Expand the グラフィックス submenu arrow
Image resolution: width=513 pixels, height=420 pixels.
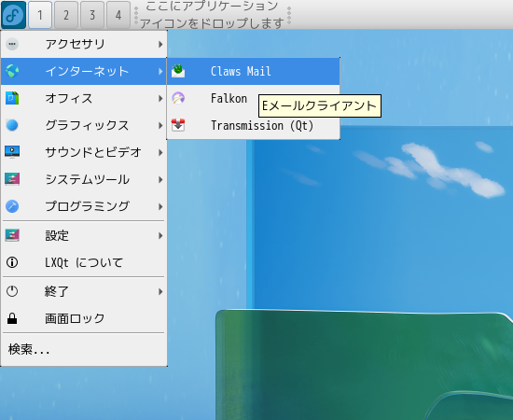[160, 126]
